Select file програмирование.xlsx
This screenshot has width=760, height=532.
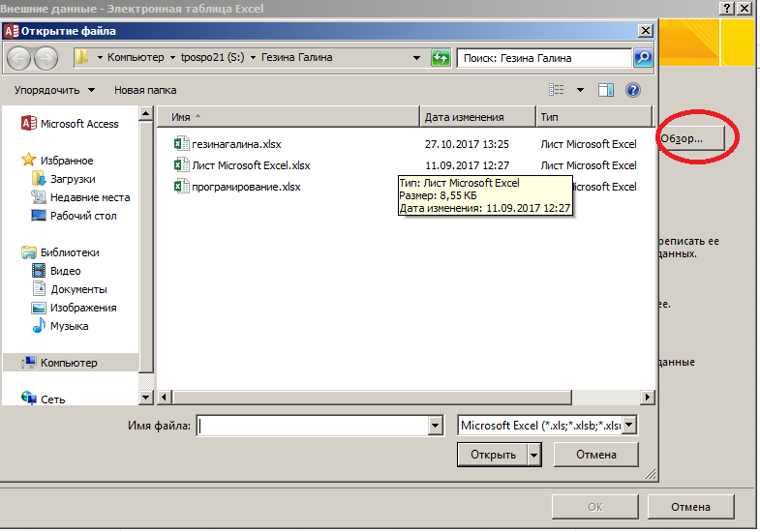point(246,187)
